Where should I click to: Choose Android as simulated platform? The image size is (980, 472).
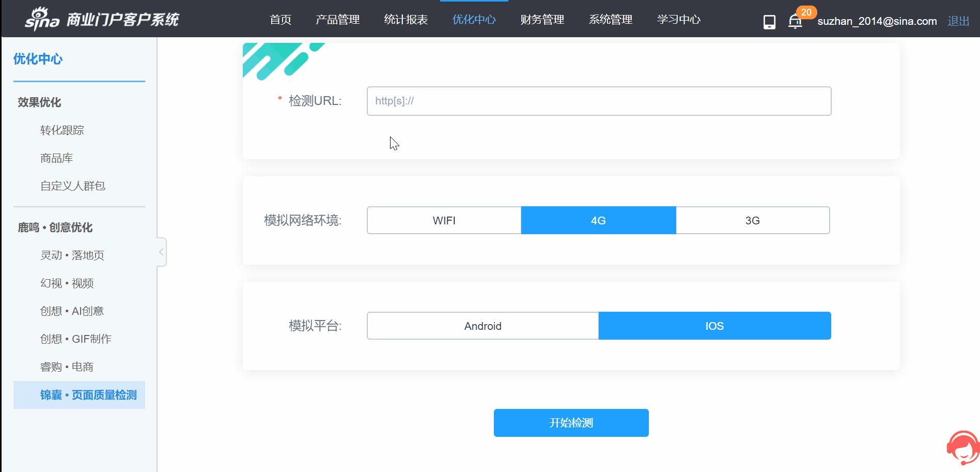point(483,326)
